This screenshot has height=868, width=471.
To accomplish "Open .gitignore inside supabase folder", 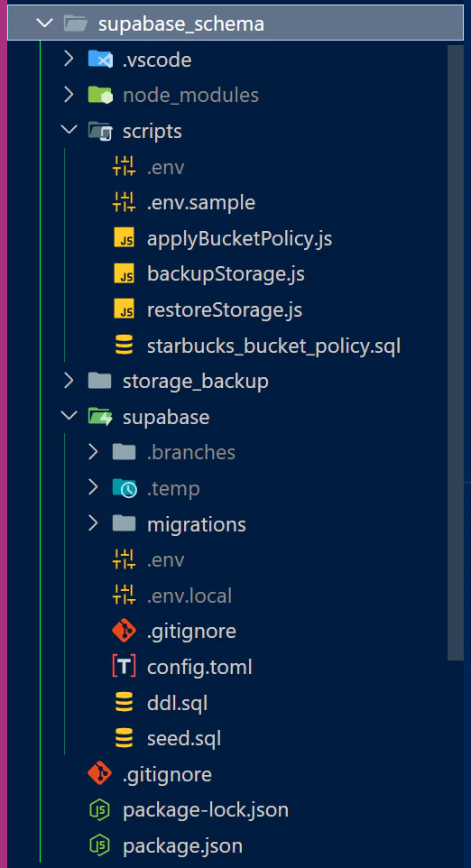I will pyautogui.click(x=191, y=631).
